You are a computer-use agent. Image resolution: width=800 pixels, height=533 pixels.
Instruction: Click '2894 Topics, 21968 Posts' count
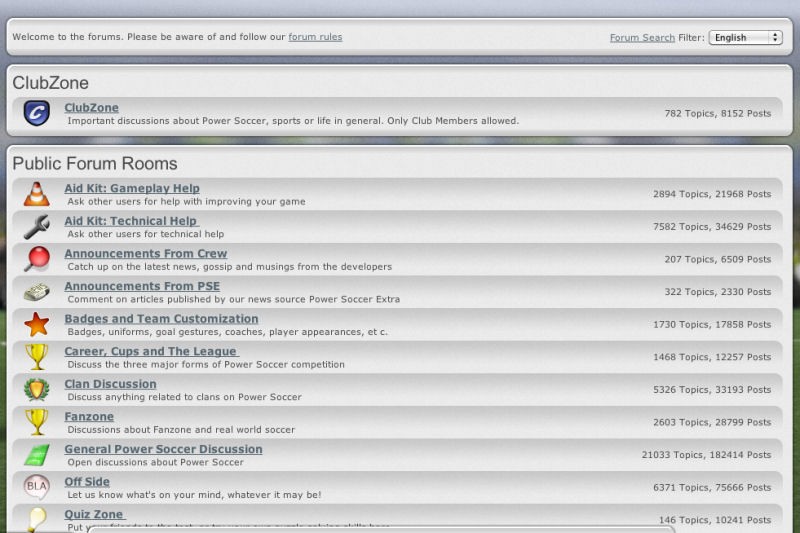point(712,194)
